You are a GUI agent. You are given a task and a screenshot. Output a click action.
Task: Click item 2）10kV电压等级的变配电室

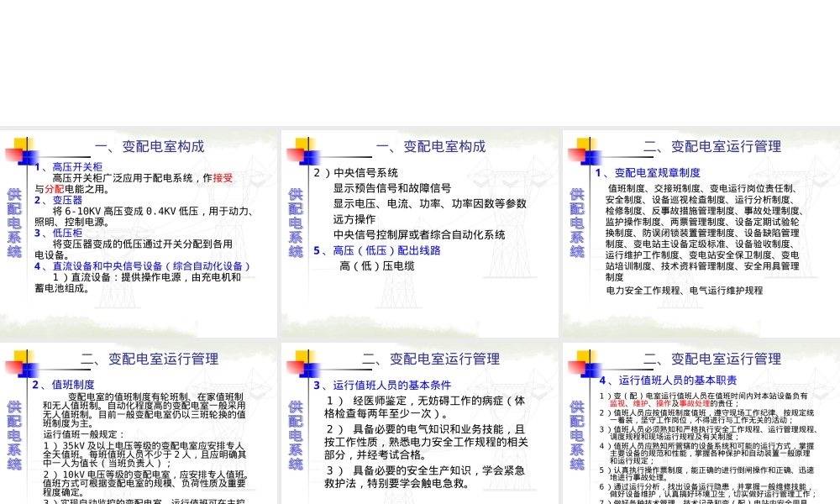(145, 483)
